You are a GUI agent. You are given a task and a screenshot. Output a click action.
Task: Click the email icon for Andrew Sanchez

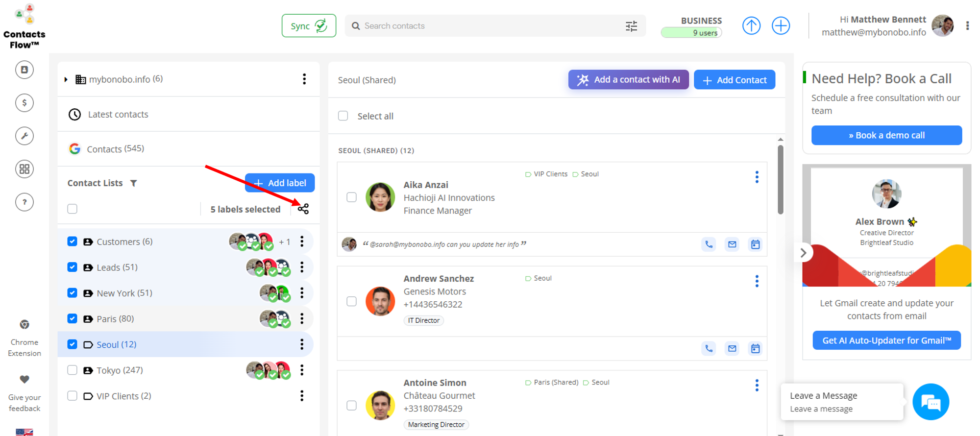(732, 348)
